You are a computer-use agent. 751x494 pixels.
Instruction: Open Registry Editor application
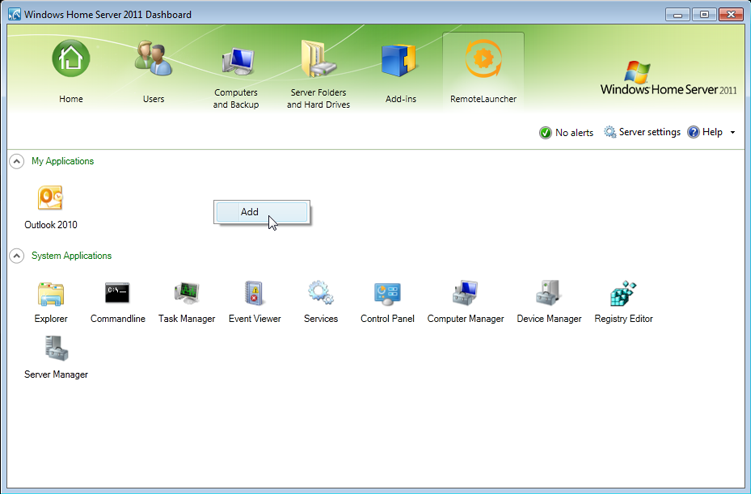[623, 302]
